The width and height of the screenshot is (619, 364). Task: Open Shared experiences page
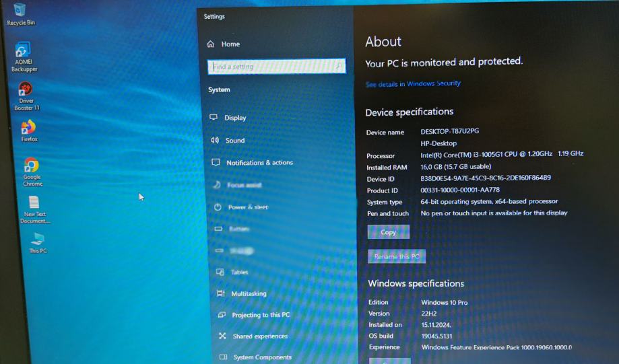point(260,336)
